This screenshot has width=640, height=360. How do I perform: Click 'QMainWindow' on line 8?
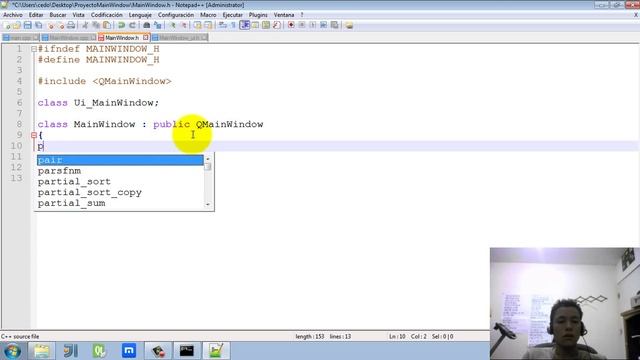[229, 124]
